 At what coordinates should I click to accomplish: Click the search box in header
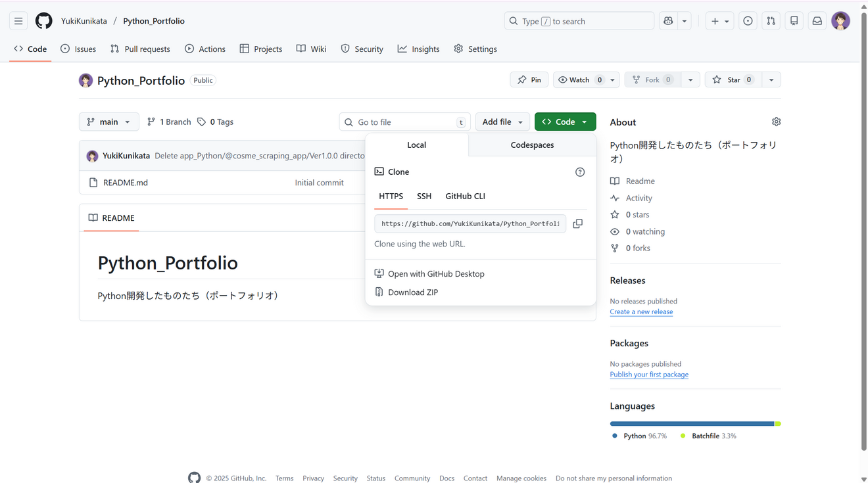coord(579,21)
